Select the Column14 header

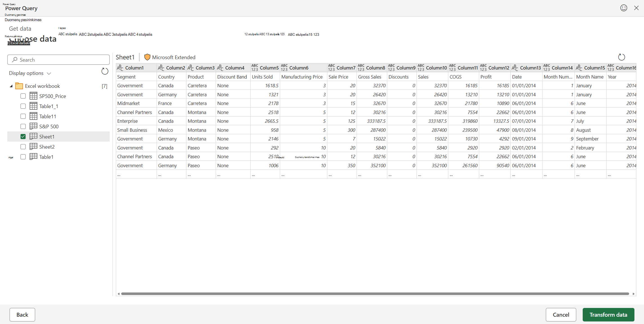pos(558,68)
